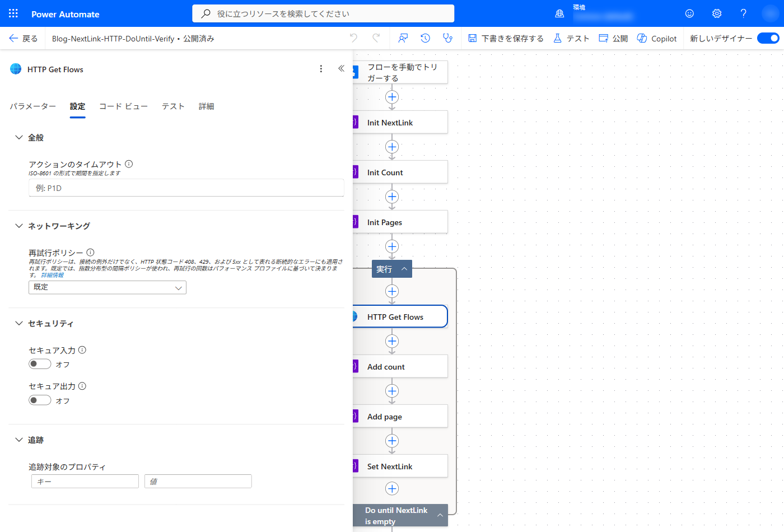Collapse the 追跡 section

pyautogui.click(x=19, y=440)
